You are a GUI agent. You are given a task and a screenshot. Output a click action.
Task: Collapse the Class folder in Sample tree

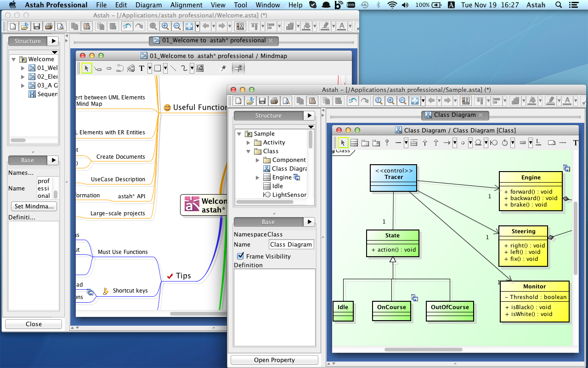pos(249,151)
